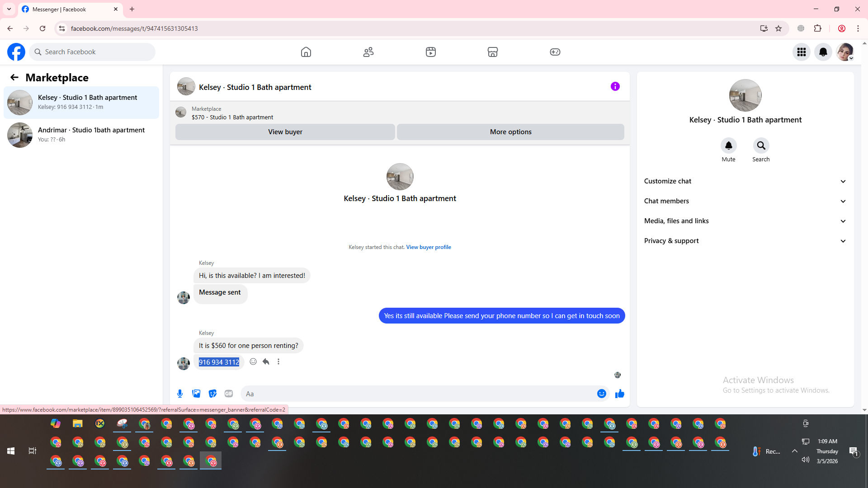Open the Chrome extensions puzzle icon
This screenshot has width=868, height=488.
point(818,28)
